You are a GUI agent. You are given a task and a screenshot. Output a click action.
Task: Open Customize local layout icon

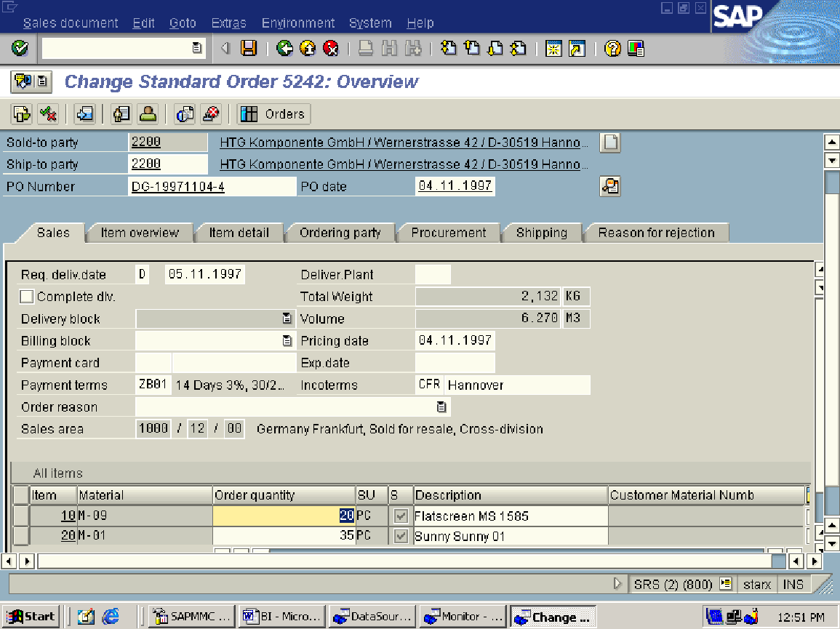coord(636,48)
